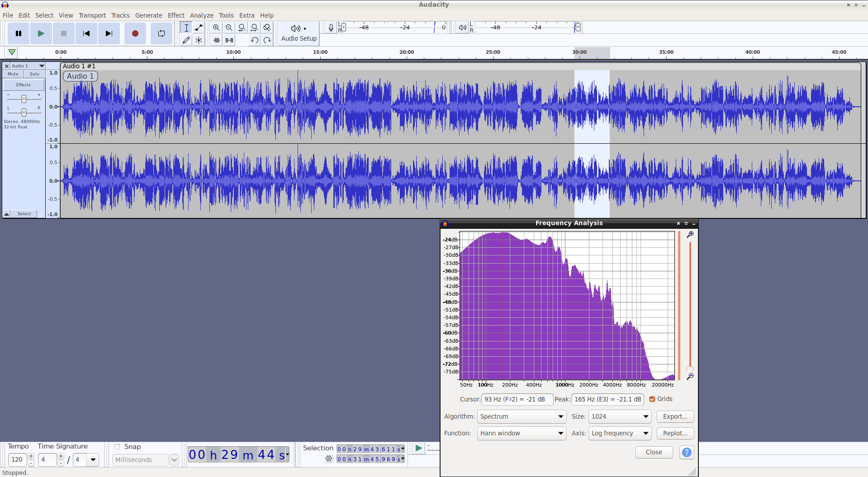Screen dimensions: 868x477
Task: Close Audio 1 track with X
Action: (7, 66)
